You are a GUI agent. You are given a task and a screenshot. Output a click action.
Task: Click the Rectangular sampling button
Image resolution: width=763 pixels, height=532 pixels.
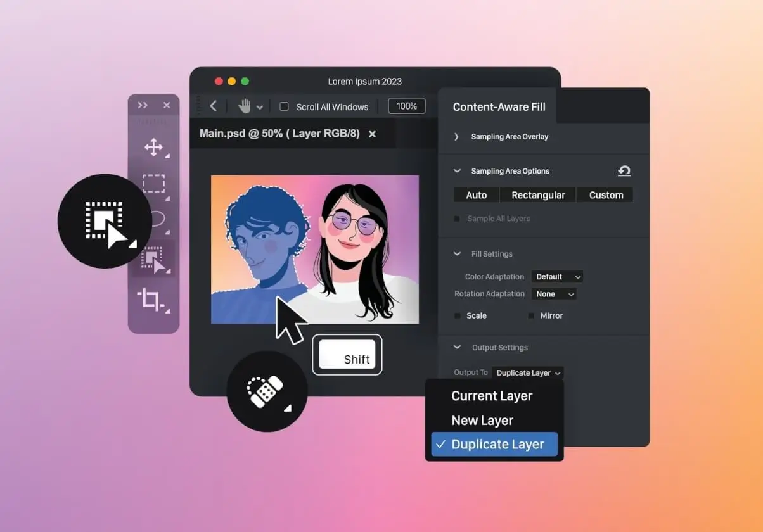(538, 195)
